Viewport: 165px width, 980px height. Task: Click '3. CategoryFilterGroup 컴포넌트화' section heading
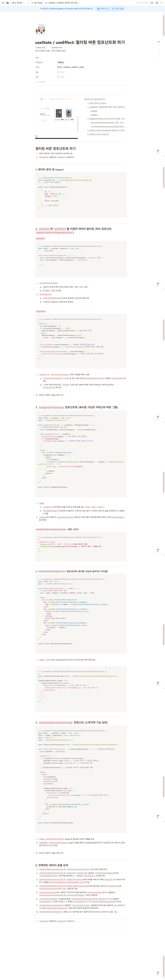point(77,407)
